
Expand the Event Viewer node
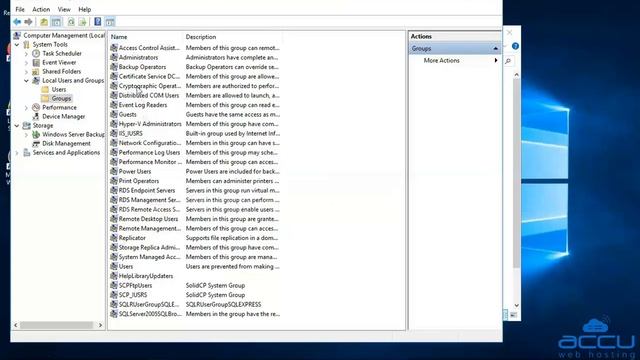click(26, 62)
